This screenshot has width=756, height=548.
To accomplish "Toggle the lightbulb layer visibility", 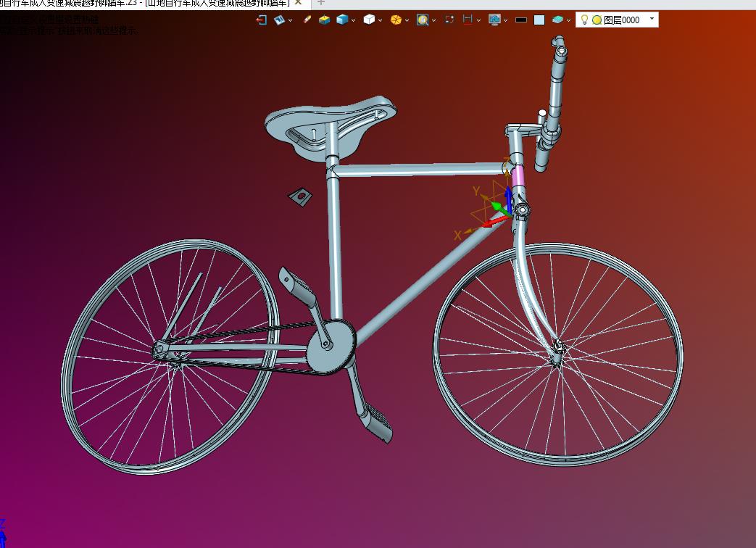I will 584,20.
